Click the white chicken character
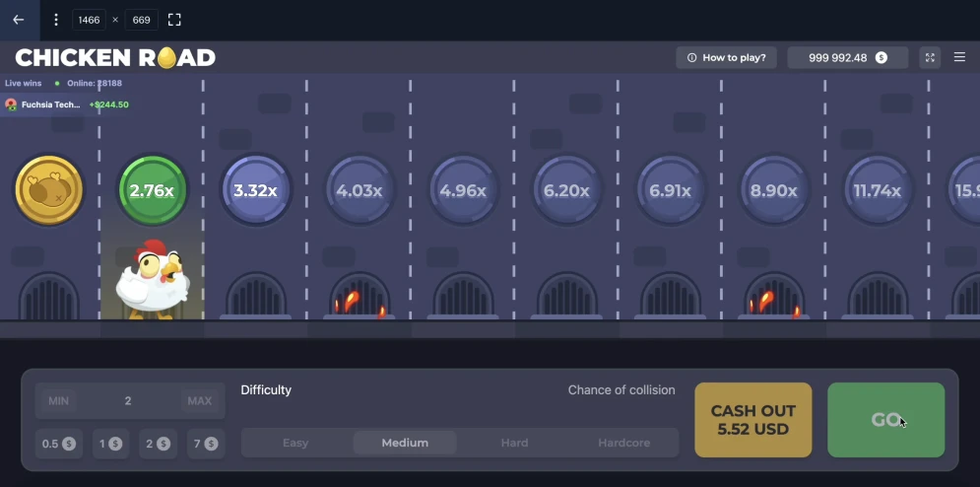Image resolution: width=980 pixels, height=487 pixels. [x=152, y=279]
